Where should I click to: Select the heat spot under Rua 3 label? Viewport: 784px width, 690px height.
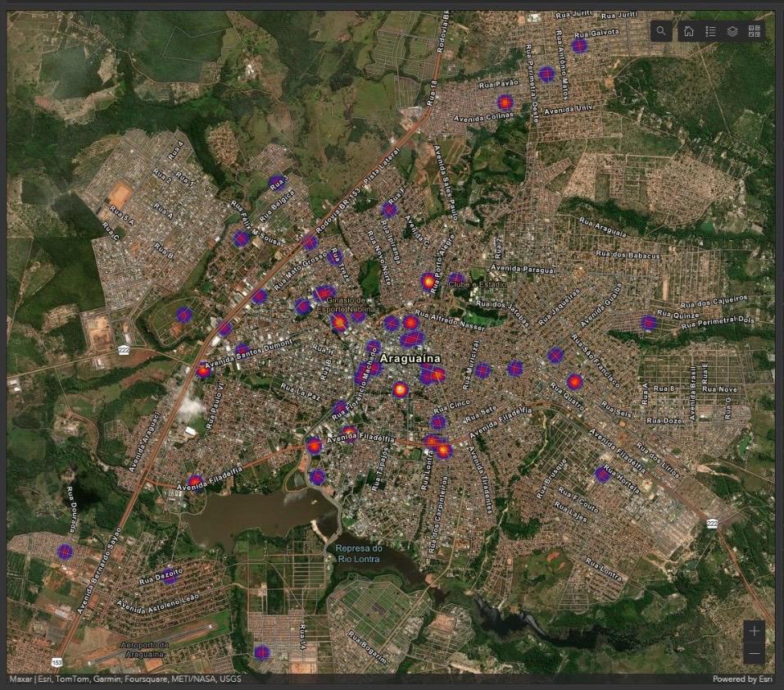(276, 183)
